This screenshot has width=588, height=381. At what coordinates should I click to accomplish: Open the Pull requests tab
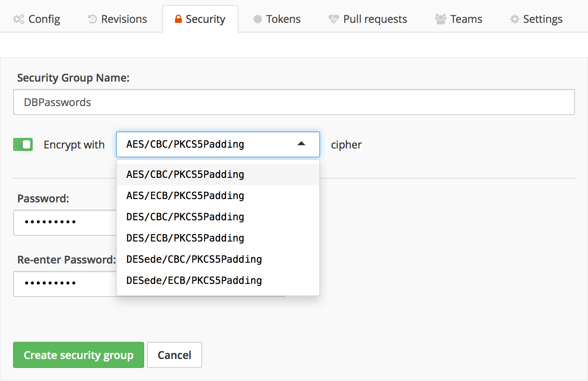[x=368, y=19]
